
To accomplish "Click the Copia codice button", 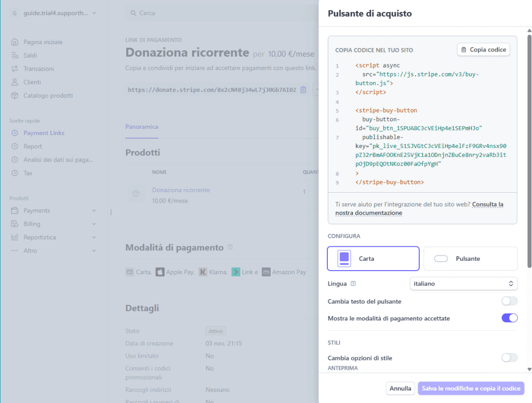I will click(x=483, y=48).
